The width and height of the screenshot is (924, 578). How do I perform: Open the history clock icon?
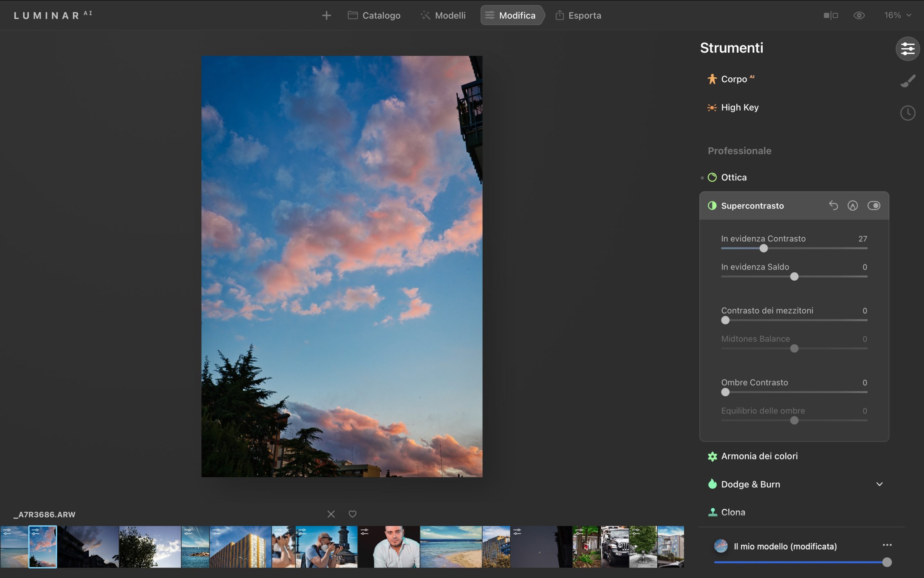tap(908, 113)
